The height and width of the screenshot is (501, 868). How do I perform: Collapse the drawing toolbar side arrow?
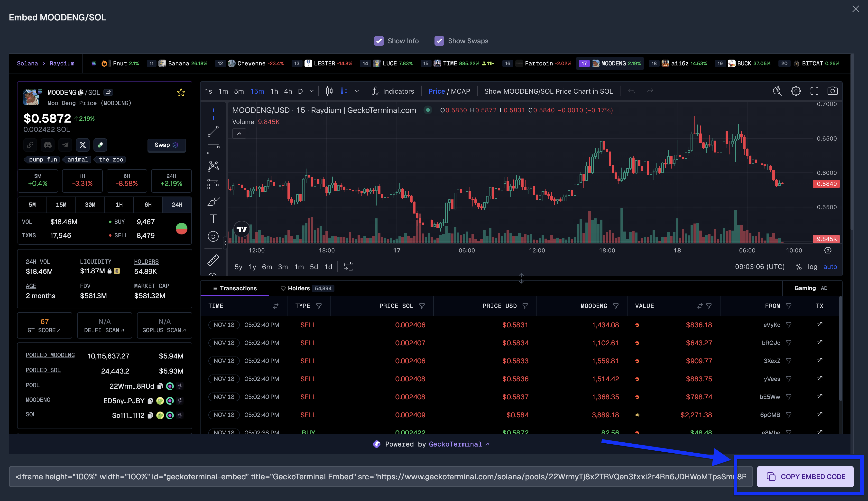[x=225, y=243]
